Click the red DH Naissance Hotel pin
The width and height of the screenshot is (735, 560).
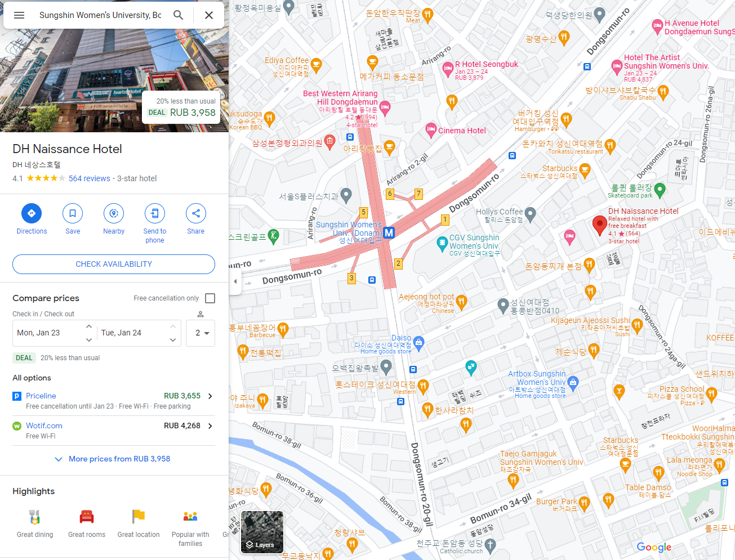[x=599, y=225]
